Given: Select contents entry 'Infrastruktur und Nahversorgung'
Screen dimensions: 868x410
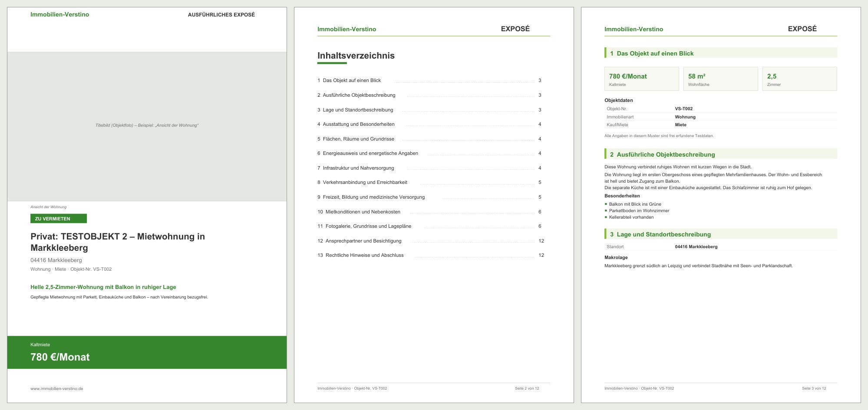Looking at the screenshot, I should (x=429, y=168).
